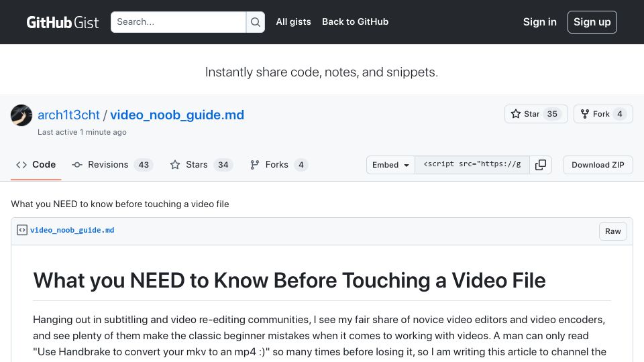Open the Forks tab
The height and width of the screenshot is (362, 644).
pos(279,165)
